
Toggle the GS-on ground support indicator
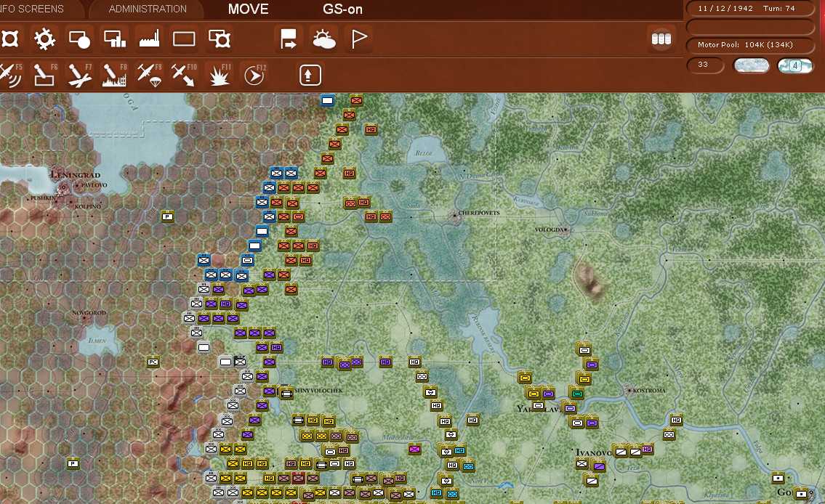tap(342, 9)
